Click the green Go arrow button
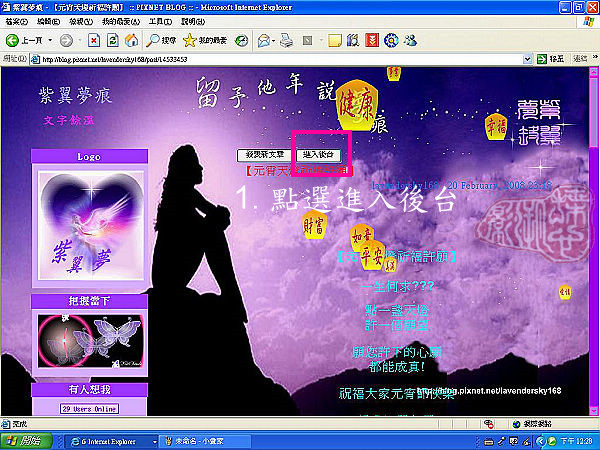Screen dimensions: 600x450 tap(541, 59)
